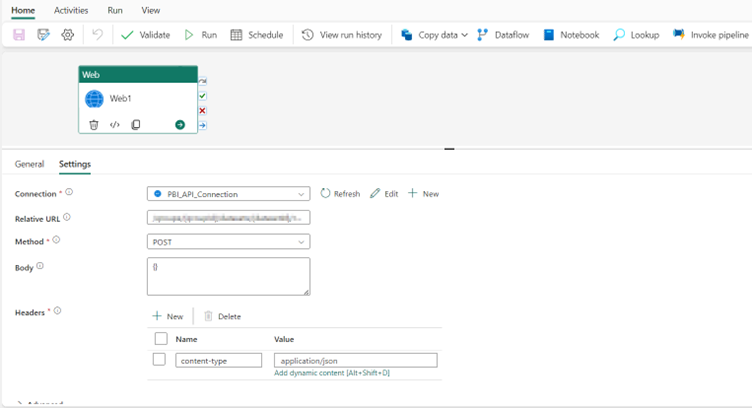Add a Dataflow activity
The image size is (752, 408).
pyautogui.click(x=503, y=35)
